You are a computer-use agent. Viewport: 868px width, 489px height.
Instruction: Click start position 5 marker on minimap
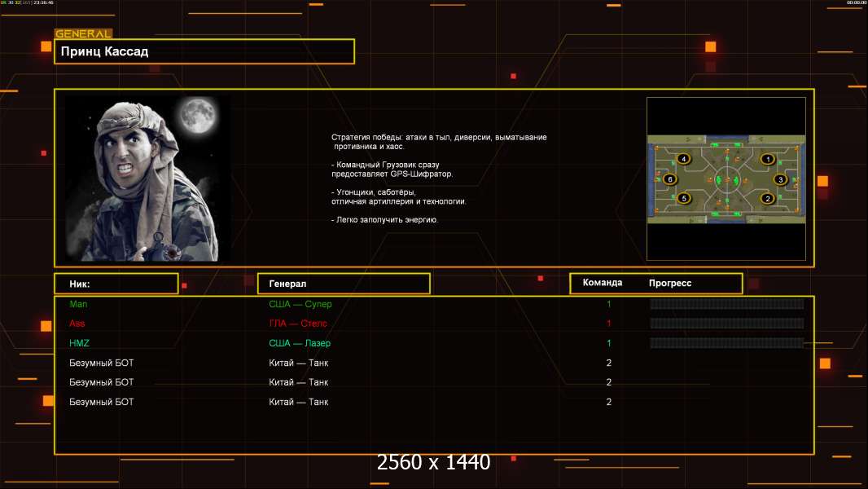683,198
